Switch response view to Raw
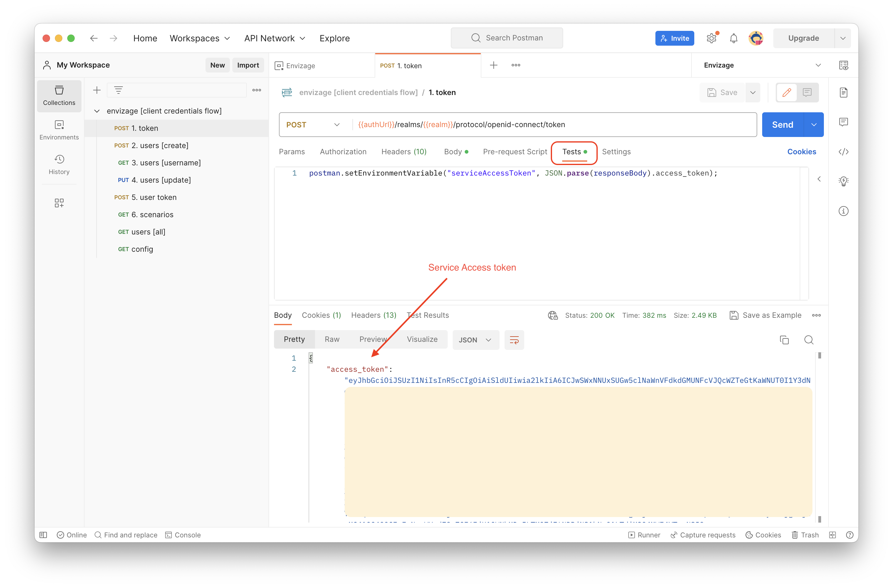The height and width of the screenshot is (588, 893). pos(332,339)
